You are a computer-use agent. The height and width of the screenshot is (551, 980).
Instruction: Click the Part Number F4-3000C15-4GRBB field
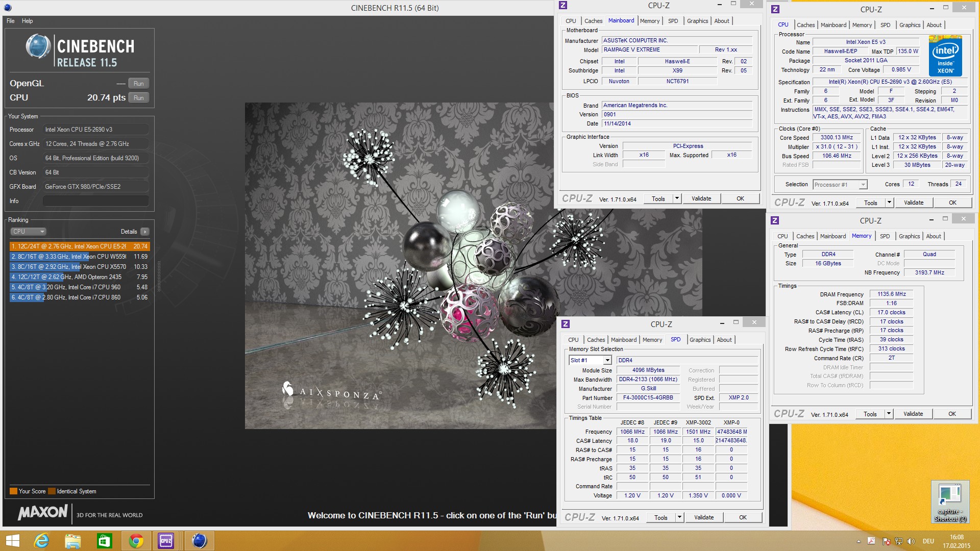(648, 398)
